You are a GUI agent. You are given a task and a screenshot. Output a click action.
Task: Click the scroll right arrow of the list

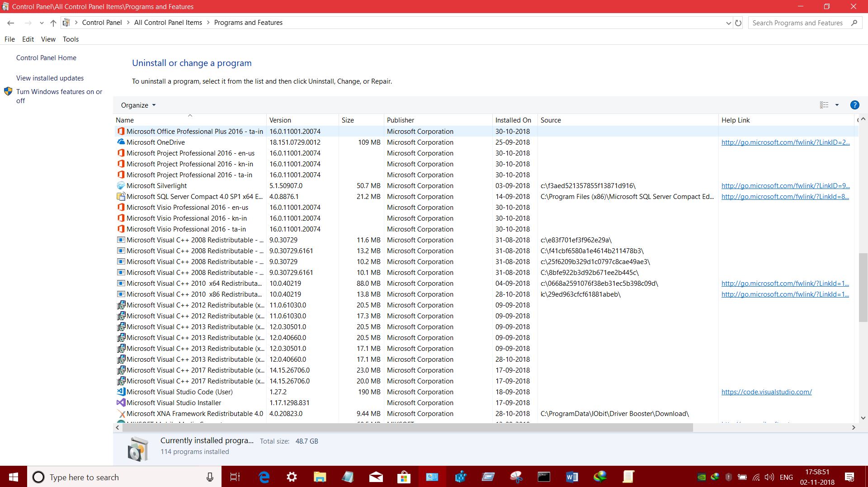coord(854,427)
